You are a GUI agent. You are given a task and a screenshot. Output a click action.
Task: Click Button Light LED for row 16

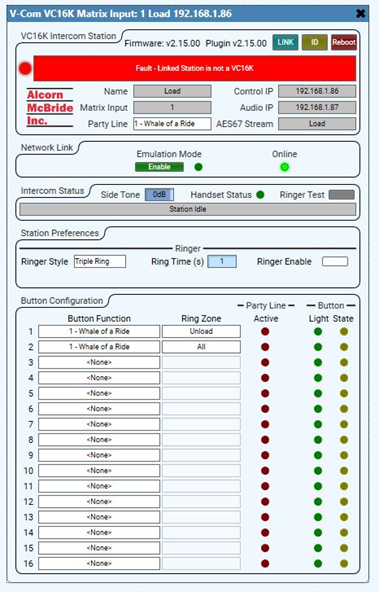(x=318, y=564)
